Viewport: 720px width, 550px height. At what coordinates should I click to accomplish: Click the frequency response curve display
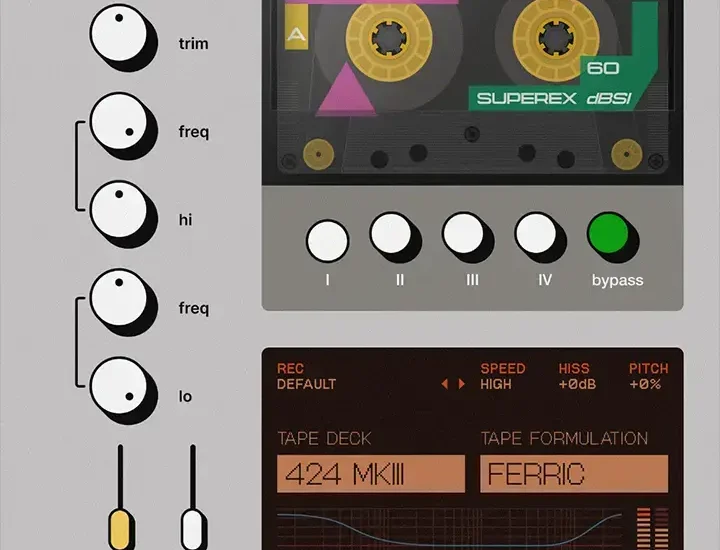click(x=449, y=528)
